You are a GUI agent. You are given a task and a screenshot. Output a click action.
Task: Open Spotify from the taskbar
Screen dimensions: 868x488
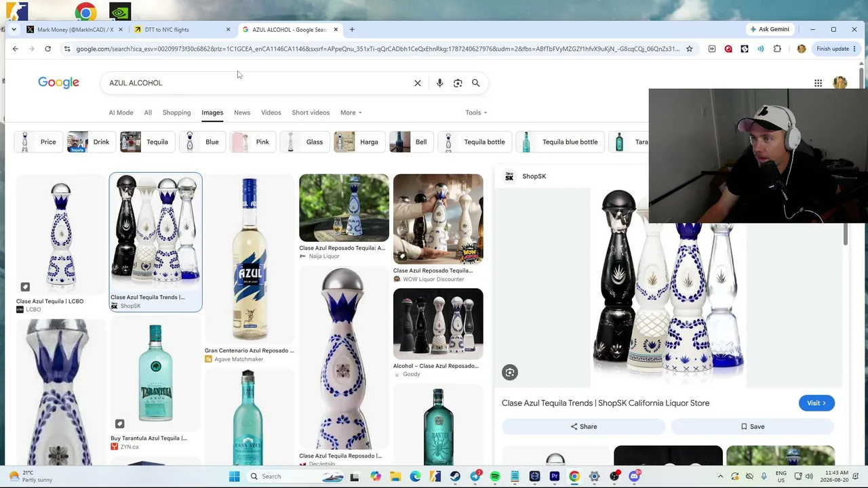(495, 476)
